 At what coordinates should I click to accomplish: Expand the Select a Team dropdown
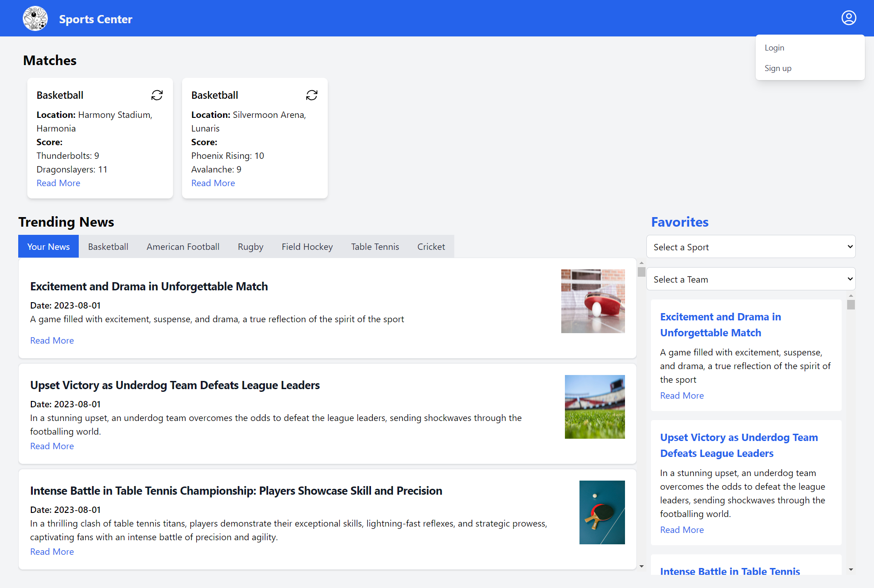point(751,279)
